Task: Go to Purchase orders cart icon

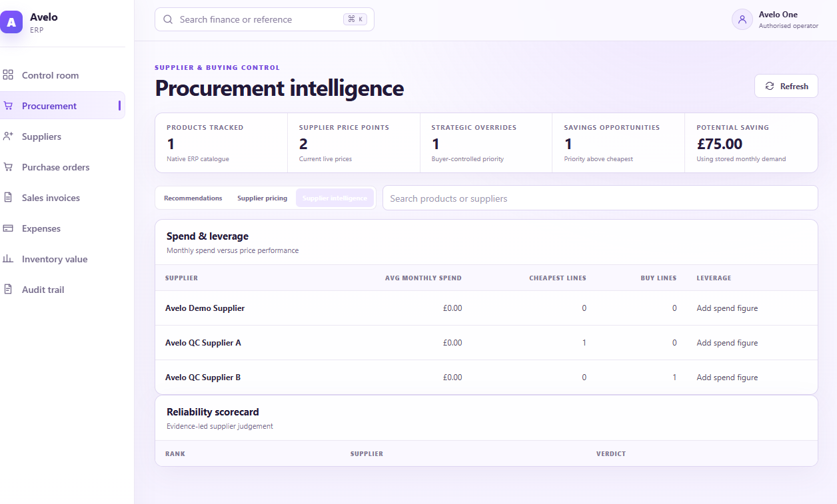Action: (x=9, y=167)
